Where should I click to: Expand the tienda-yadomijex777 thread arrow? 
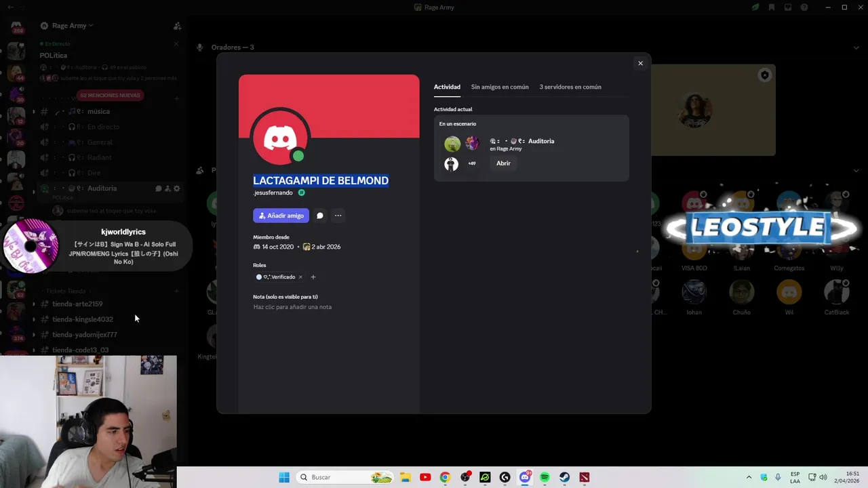point(34,335)
